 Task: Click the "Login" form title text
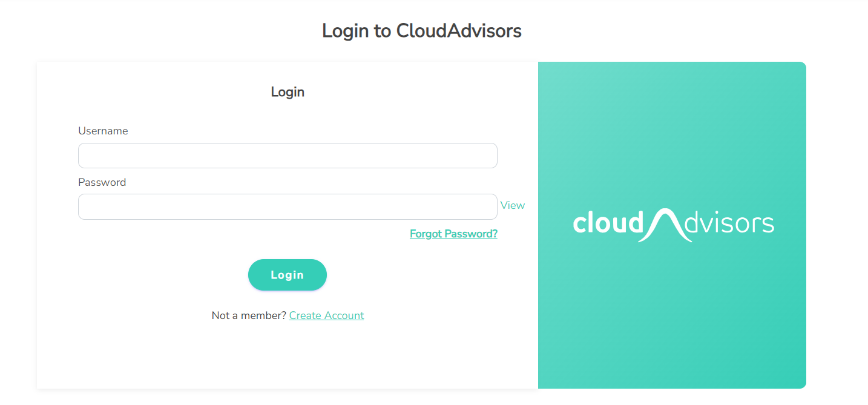(288, 92)
